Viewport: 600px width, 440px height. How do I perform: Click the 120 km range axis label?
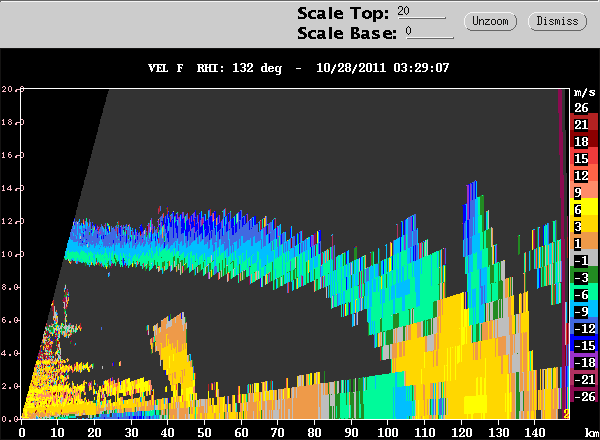point(461,433)
